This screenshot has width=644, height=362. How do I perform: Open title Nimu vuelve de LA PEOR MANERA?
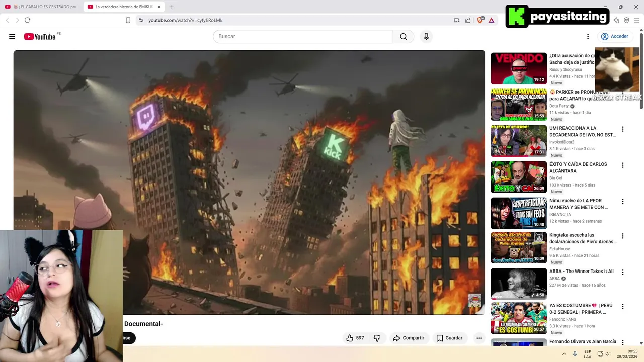coord(579,204)
